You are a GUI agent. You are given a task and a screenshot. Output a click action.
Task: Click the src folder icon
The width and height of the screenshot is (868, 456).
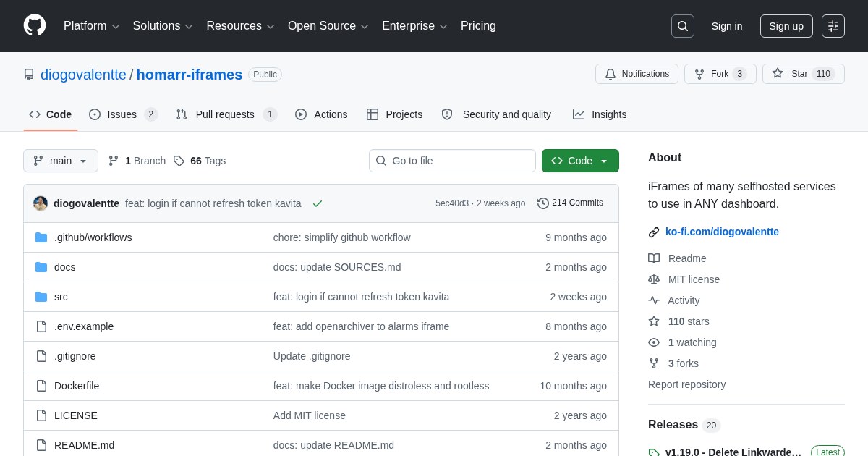(x=41, y=297)
